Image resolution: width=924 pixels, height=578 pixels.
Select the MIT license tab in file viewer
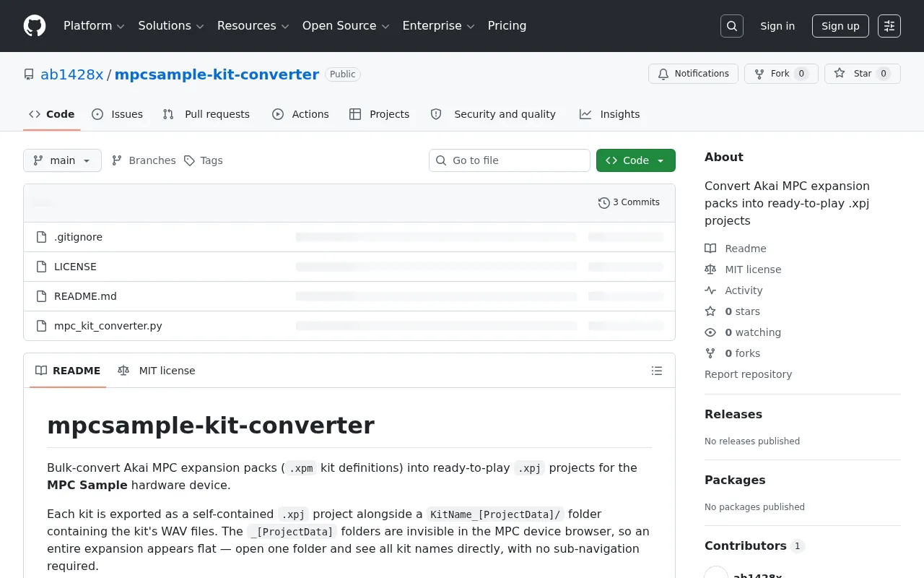(157, 371)
